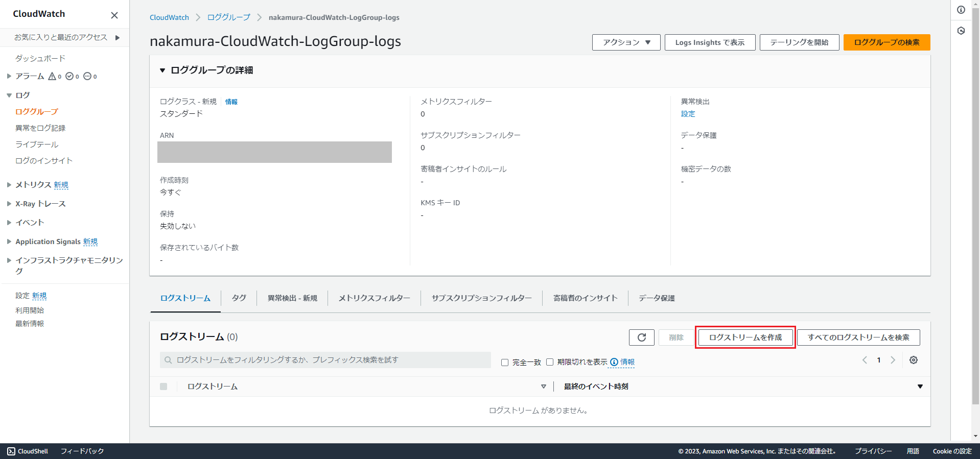The width and height of the screenshot is (980, 459).
Task: Check the select-all log streams checkbox
Action: pyautogui.click(x=164, y=386)
